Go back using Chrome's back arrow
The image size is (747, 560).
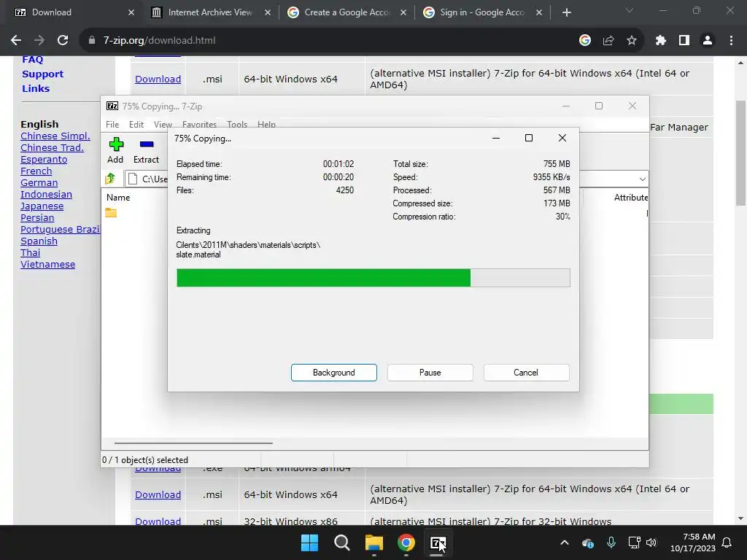16,41
